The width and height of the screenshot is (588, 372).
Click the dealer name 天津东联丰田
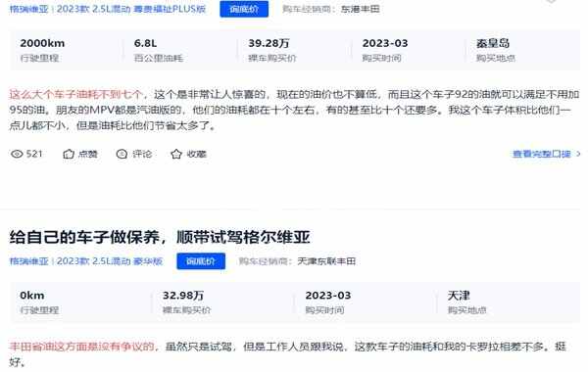pyautogui.click(x=326, y=261)
